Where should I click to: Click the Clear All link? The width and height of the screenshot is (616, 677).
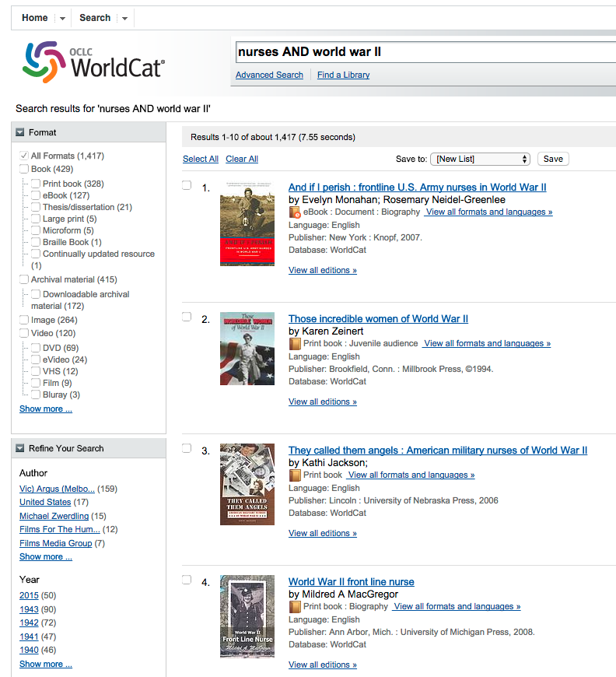[242, 159]
